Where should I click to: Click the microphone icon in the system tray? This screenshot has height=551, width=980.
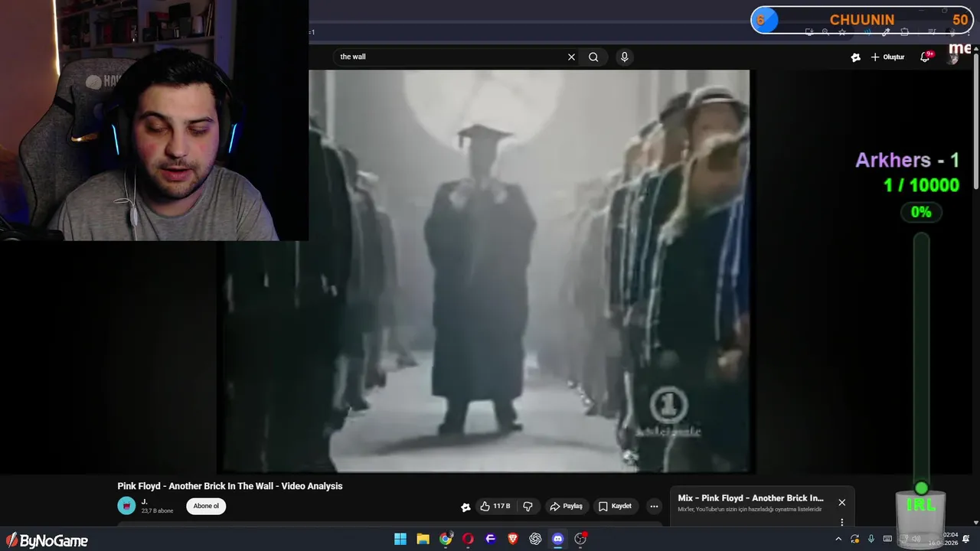(x=871, y=539)
